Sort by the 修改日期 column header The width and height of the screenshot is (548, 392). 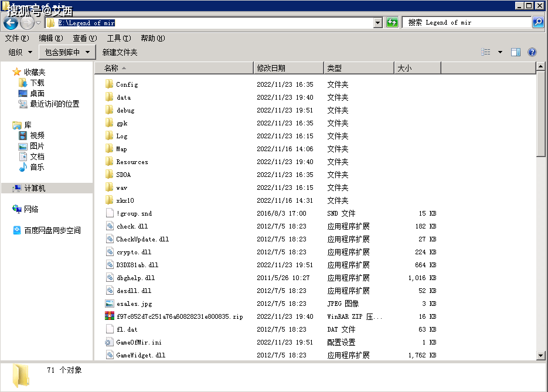click(x=289, y=68)
